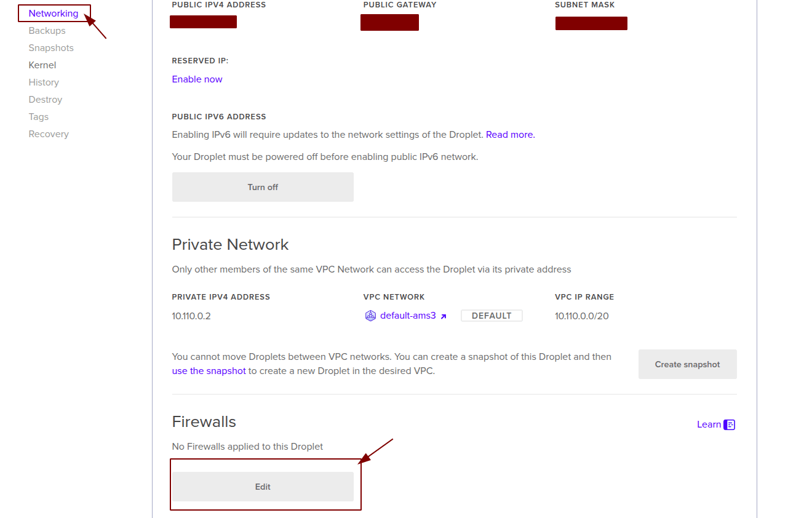Image resolution: width=812 pixels, height=518 pixels.
Task: Go to the Snapshots page
Action: (51, 47)
